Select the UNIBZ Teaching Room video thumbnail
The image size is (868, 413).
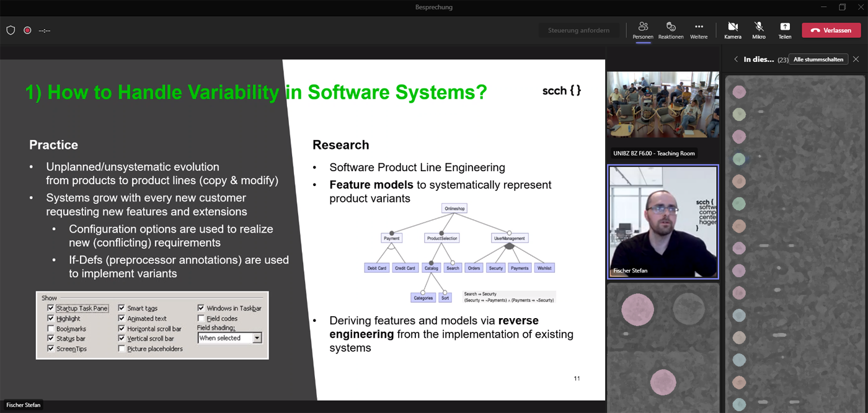[663, 105]
